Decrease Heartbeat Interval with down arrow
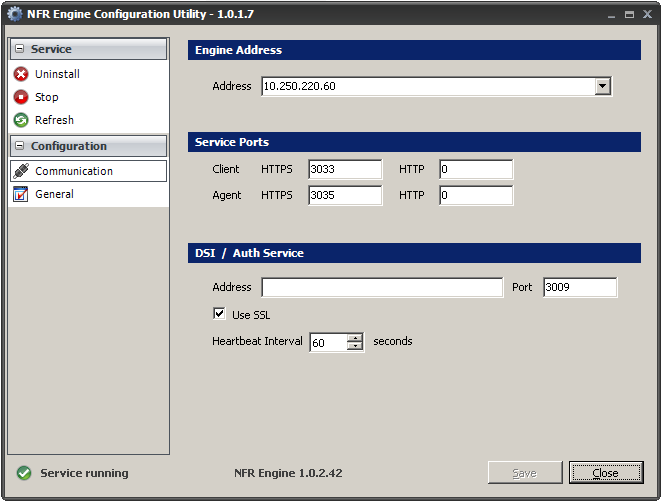Screen dimensions: 662x502 tap(354, 347)
